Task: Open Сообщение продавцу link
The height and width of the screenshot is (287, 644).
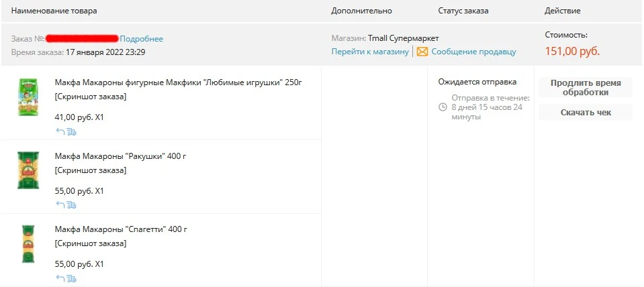Action: click(x=473, y=52)
